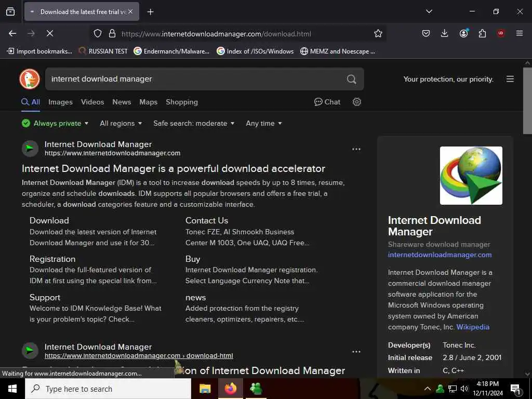Open the Firefox application menu

pyautogui.click(x=520, y=33)
